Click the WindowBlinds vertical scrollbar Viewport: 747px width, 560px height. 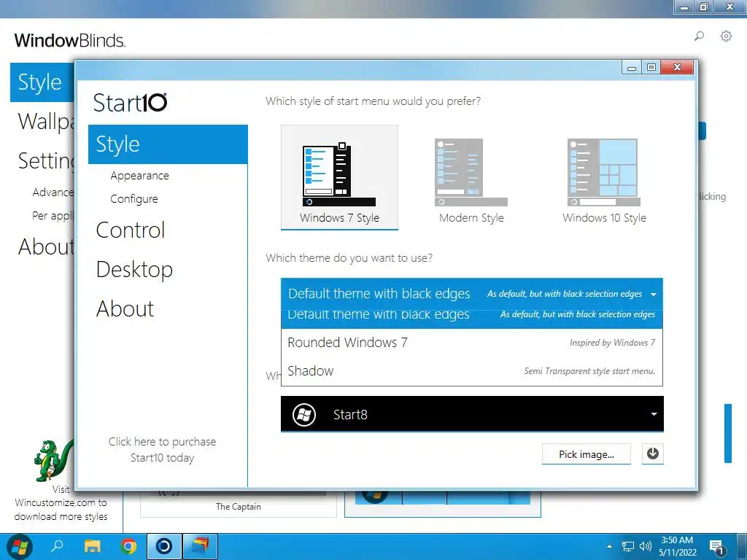727,433
